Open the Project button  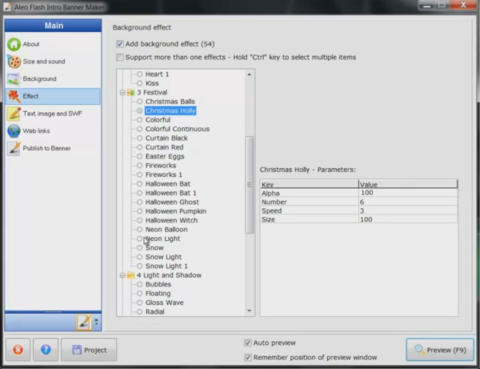pyautogui.click(x=89, y=350)
